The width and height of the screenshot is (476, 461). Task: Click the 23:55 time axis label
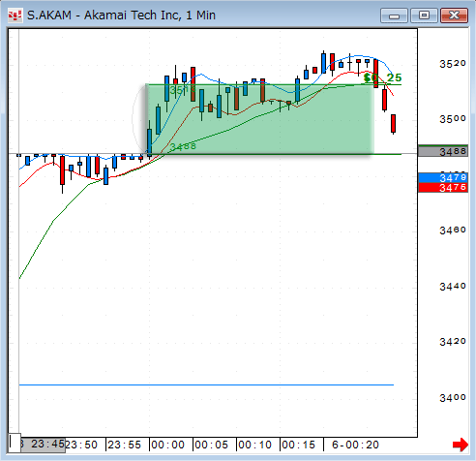pyautogui.click(x=125, y=445)
